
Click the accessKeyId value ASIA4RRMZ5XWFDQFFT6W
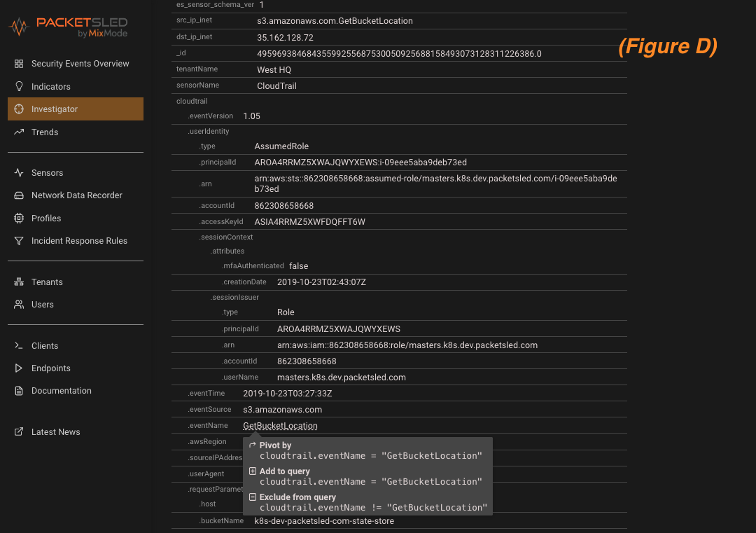pos(309,222)
